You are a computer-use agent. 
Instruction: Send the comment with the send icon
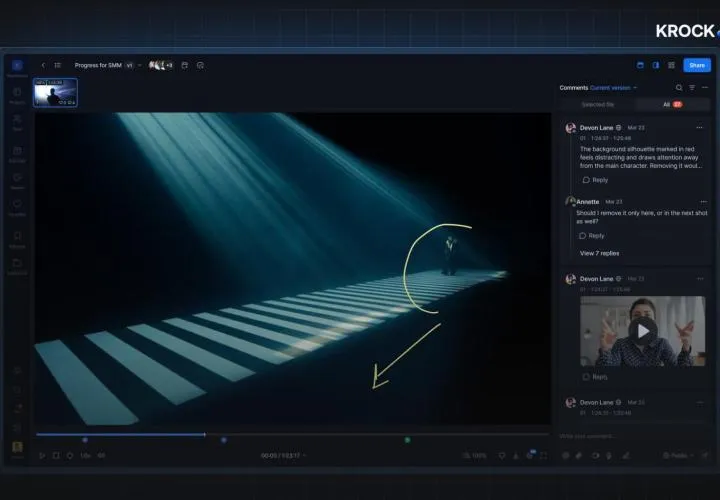point(704,455)
